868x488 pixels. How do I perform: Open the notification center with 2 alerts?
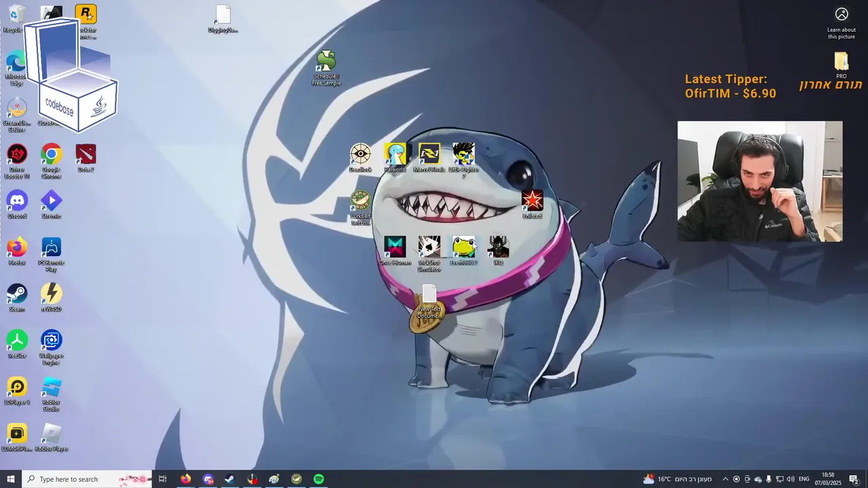click(854, 479)
